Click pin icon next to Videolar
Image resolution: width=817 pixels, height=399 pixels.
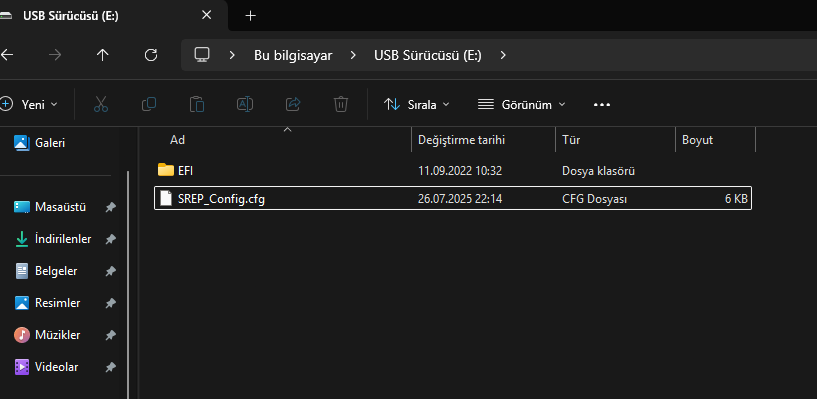coord(110,367)
